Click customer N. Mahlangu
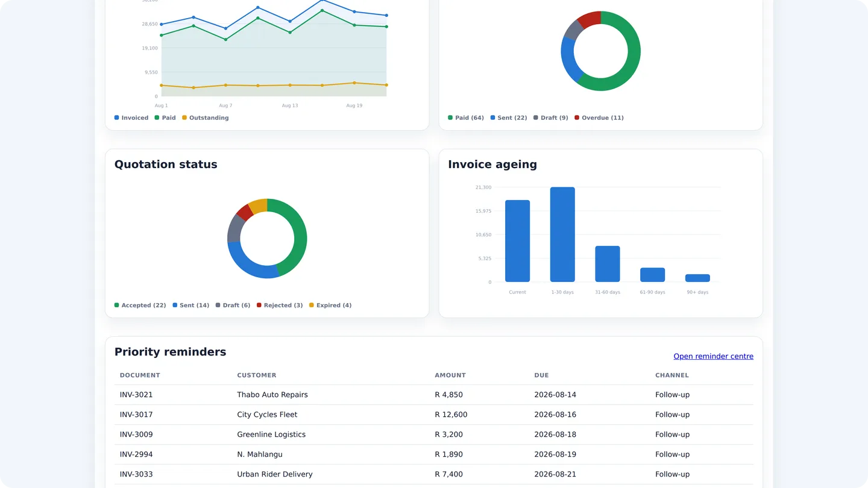The image size is (868, 488). [260, 454]
